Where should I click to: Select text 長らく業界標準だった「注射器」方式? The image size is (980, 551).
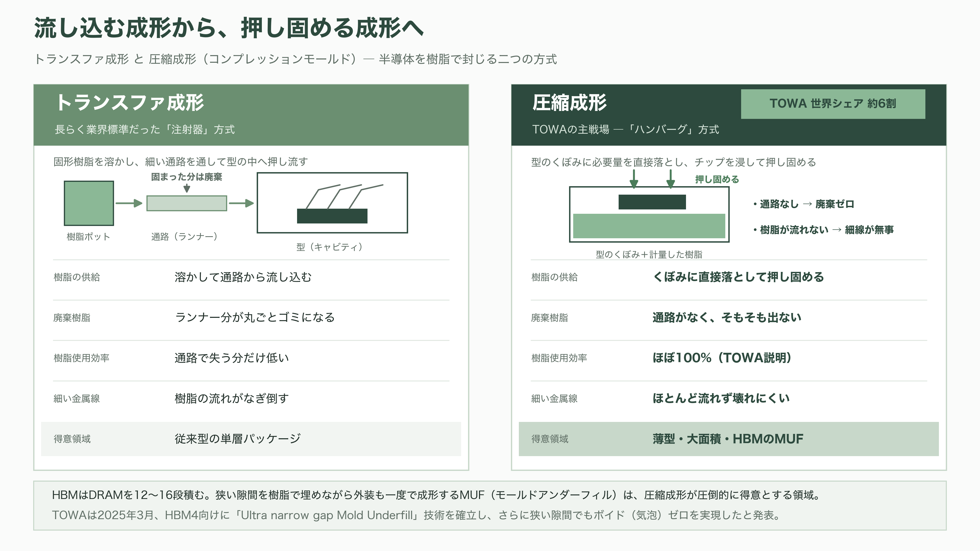[x=144, y=129]
